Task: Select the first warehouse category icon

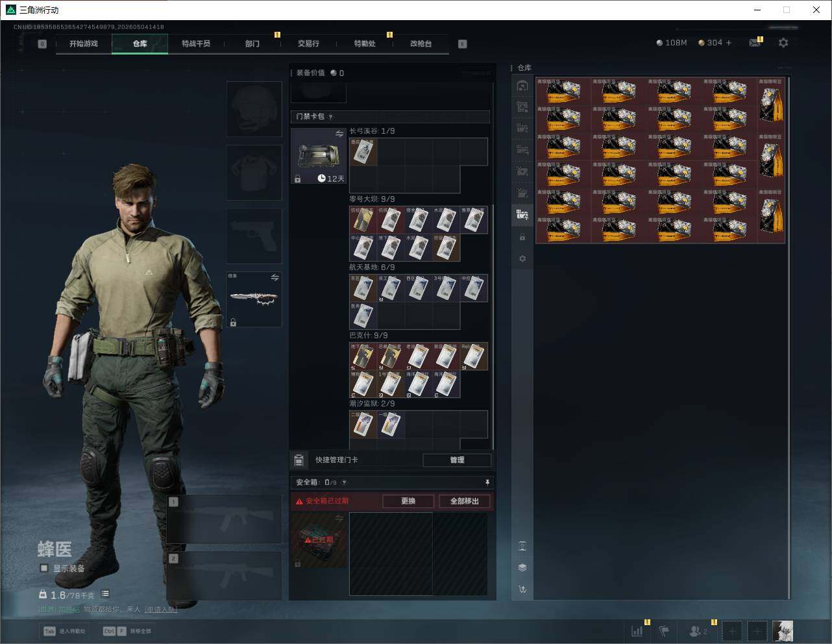Action: pos(522,86)
